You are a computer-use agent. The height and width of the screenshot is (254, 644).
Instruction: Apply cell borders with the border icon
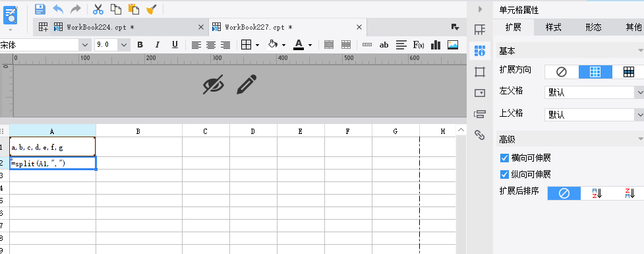pyautogui.click(x=246, y=45)
